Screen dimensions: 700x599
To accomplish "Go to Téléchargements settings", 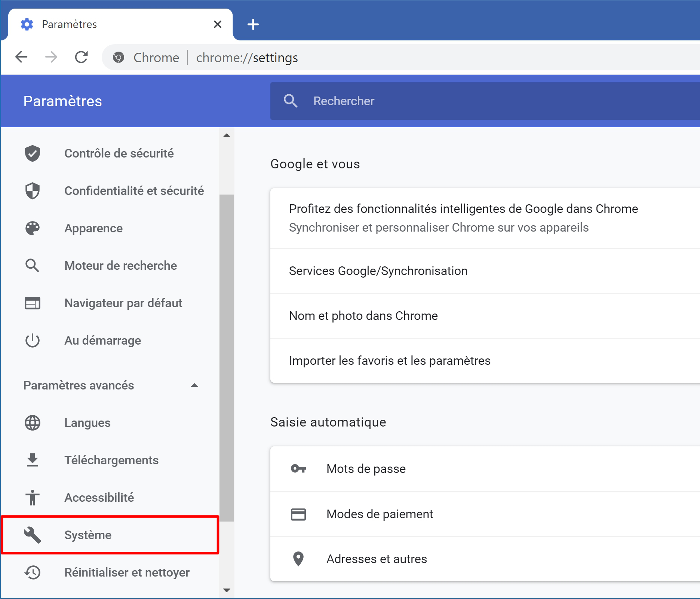I will [110, 460].
